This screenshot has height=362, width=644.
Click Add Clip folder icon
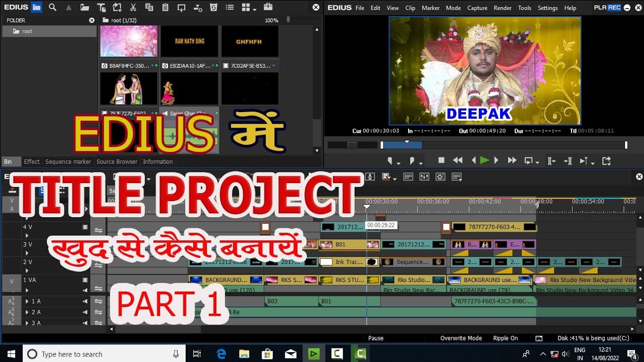pyautogui.click(x=85, y=8)
